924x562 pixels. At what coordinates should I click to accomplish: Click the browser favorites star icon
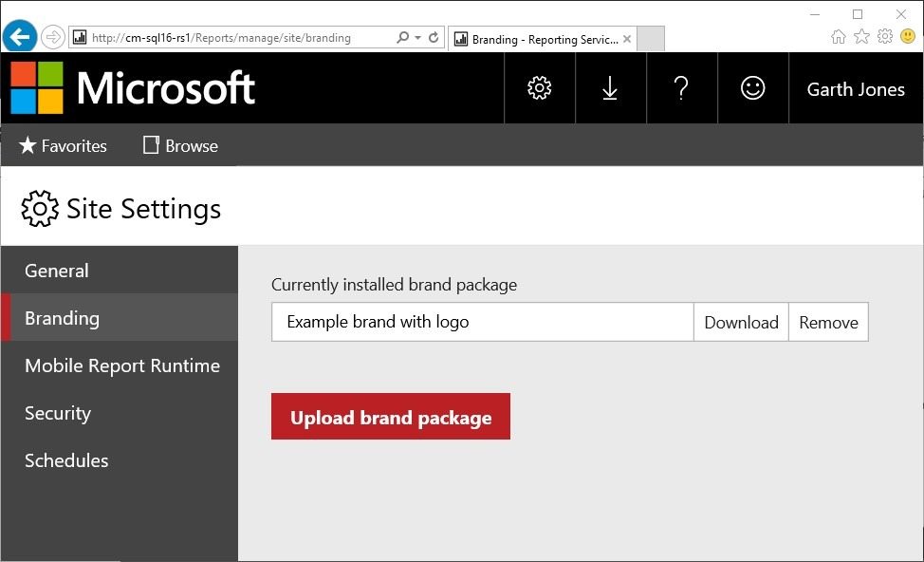pyautogui.click(x=861, y=37)
